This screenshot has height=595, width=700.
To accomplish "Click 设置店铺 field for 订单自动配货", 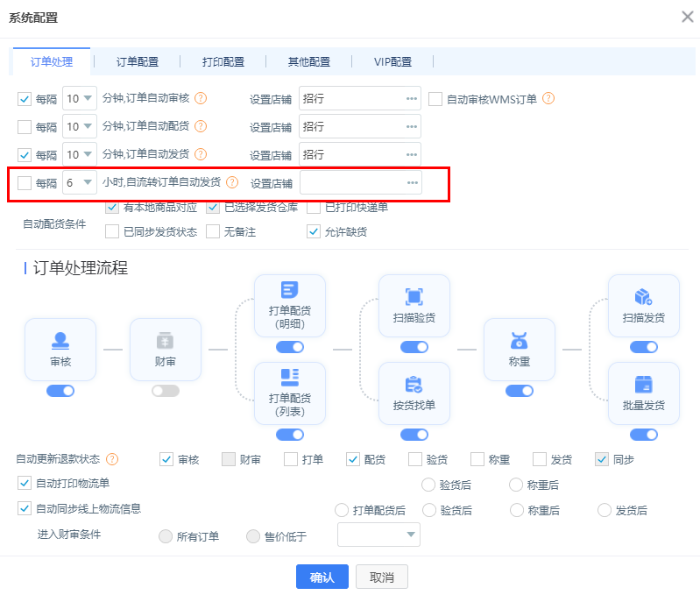I will [x=360, y=126].
